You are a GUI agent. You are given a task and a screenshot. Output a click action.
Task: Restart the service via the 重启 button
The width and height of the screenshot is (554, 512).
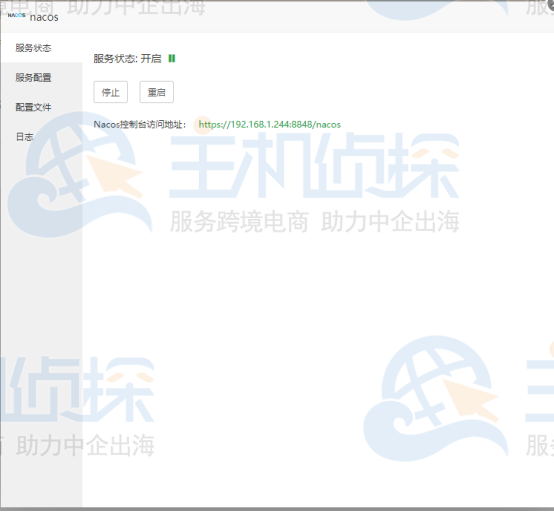pyautogui.click(x=157, y=92)
